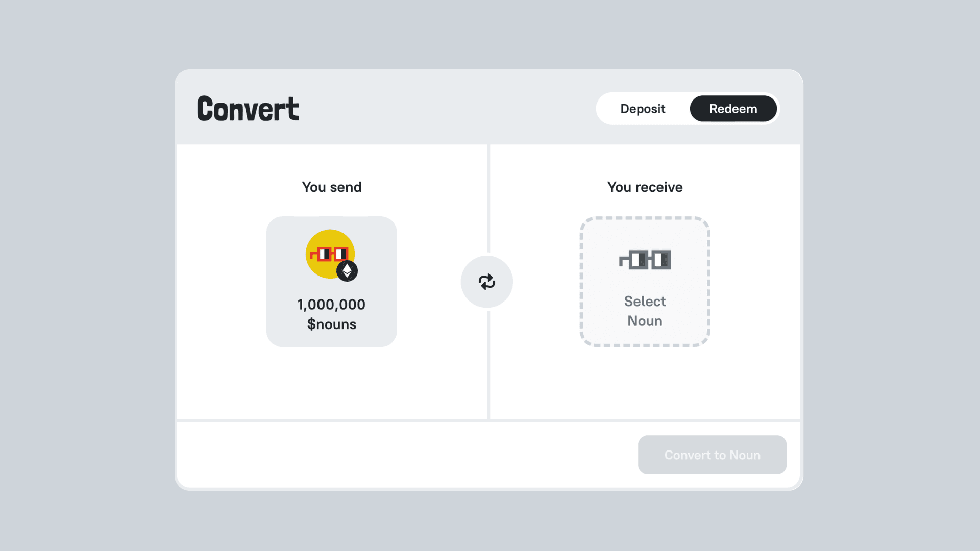Click the Ethereum diamond badge
The height and width of the screenshot is (551, 980).
[x=347, y=271]
